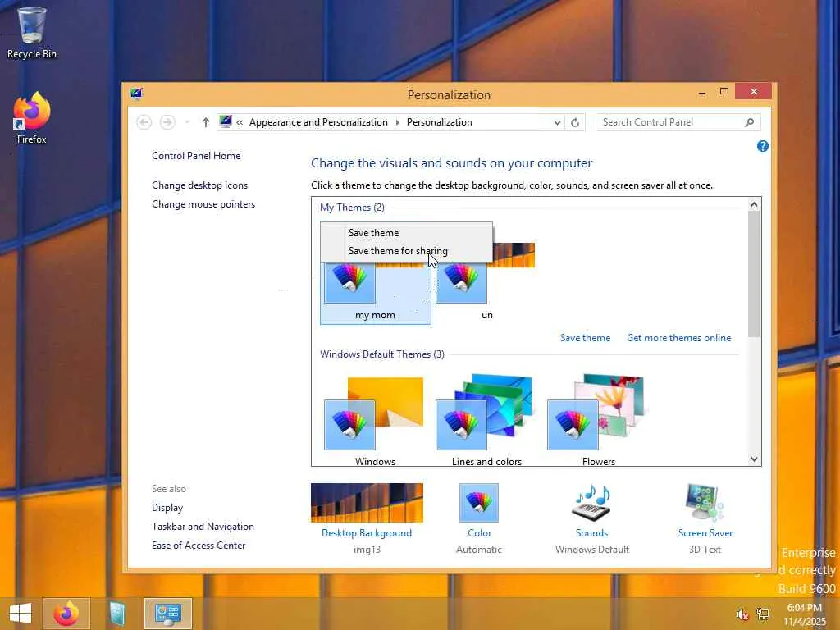Click the themes list scroll-down arrow
840x630 pixels.
(755, 459)
